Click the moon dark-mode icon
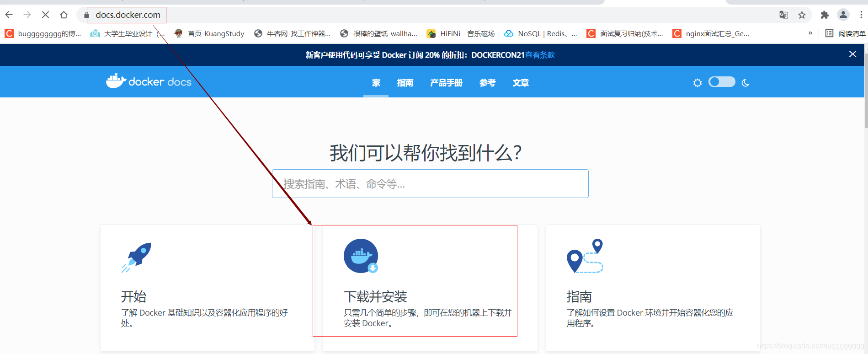The height and width of the screenshot is (354, 868). (746, 83)
